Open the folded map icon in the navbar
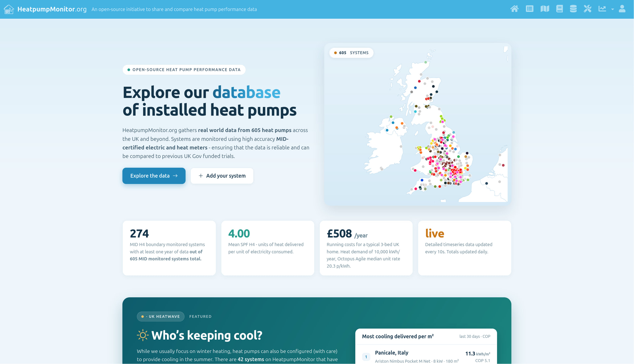Screen dimensions: 634x364 (x=545, y=9)
